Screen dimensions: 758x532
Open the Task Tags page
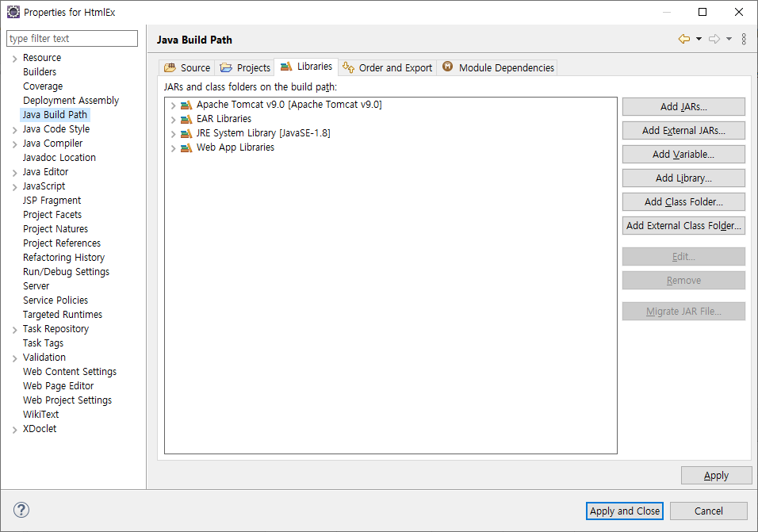click(43, 343)
